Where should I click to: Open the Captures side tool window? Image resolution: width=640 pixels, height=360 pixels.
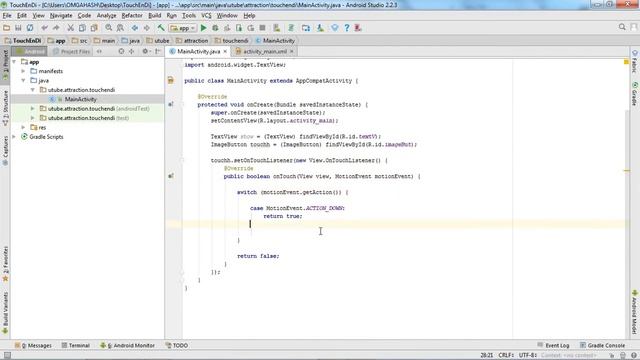coord(5,151)
